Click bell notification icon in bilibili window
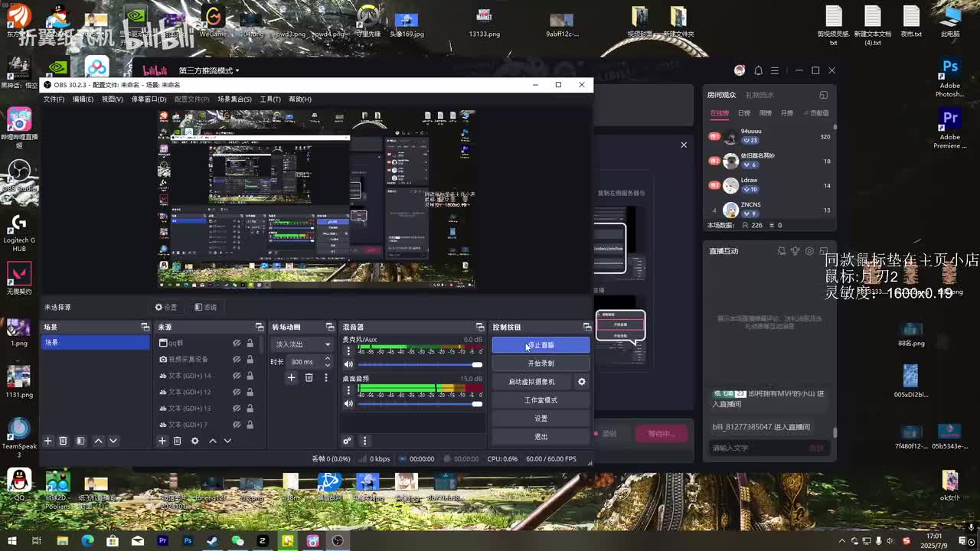Screen dimensions: 980x551 pos(758,70)
